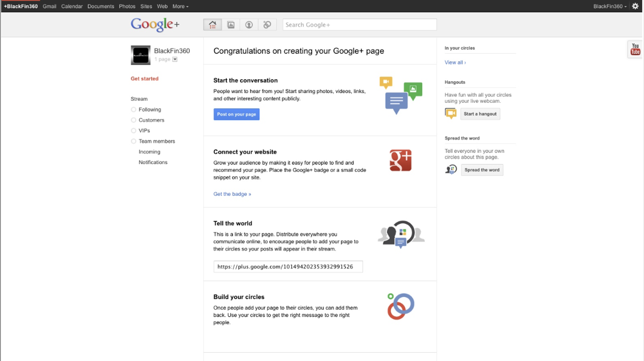The height and width of the screenshot is (361, 644).
Task: Click the red Google+ badge icon
Action: point(400,160)
